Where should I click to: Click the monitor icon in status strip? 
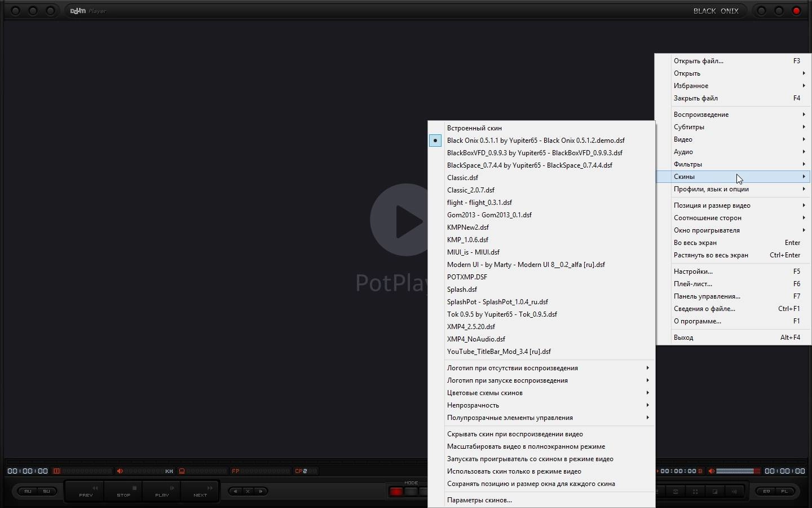pos(182,471)
